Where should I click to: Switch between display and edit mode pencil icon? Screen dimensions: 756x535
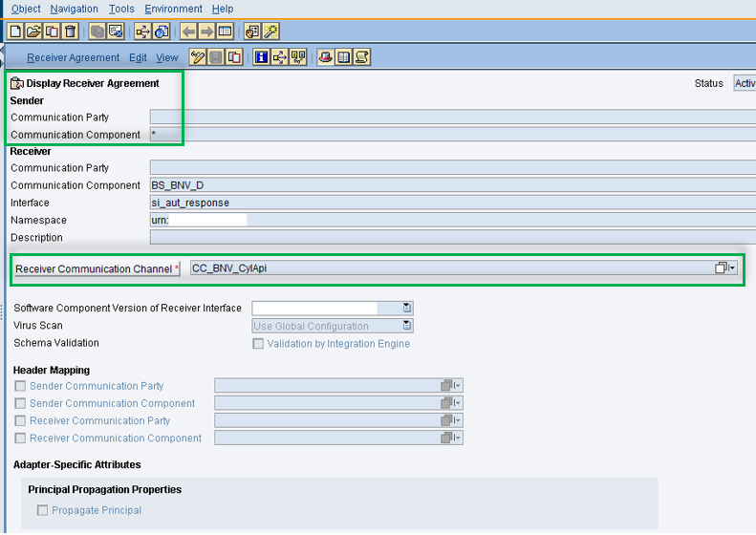198,57
